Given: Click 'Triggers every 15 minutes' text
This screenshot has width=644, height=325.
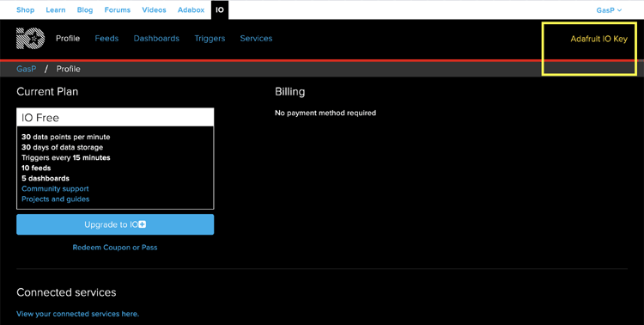Looking at the screenshot, I should (66, 157).
